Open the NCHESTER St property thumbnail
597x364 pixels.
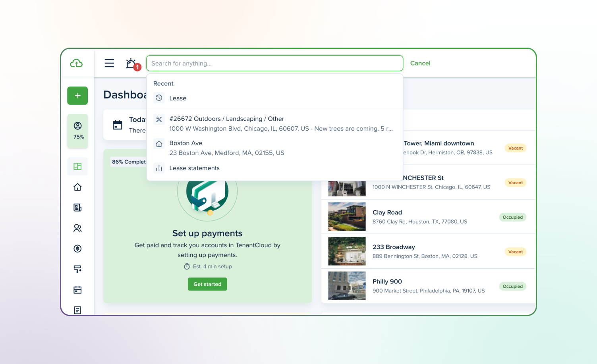(347, 189)
